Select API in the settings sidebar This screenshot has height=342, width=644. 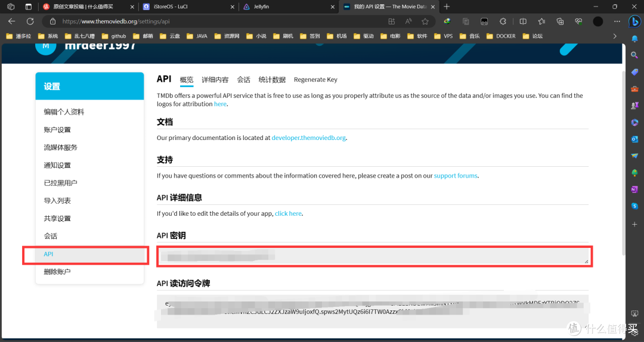coord(89,254)
